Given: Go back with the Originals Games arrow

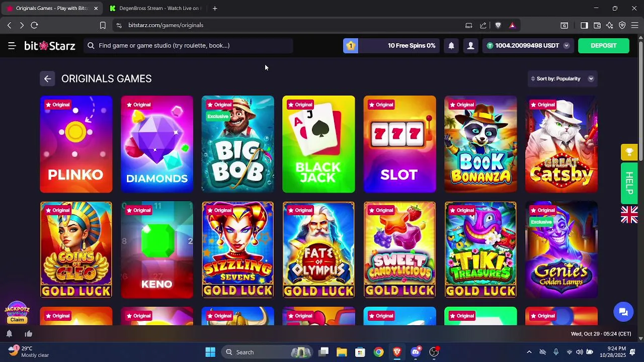Looking at the screenshot, I should [x=47, y=78].
